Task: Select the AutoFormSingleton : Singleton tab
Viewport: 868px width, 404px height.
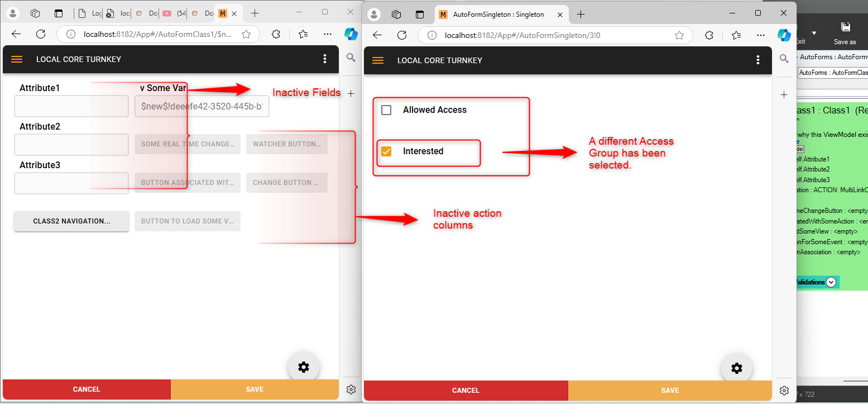Action: click(491, 15)
